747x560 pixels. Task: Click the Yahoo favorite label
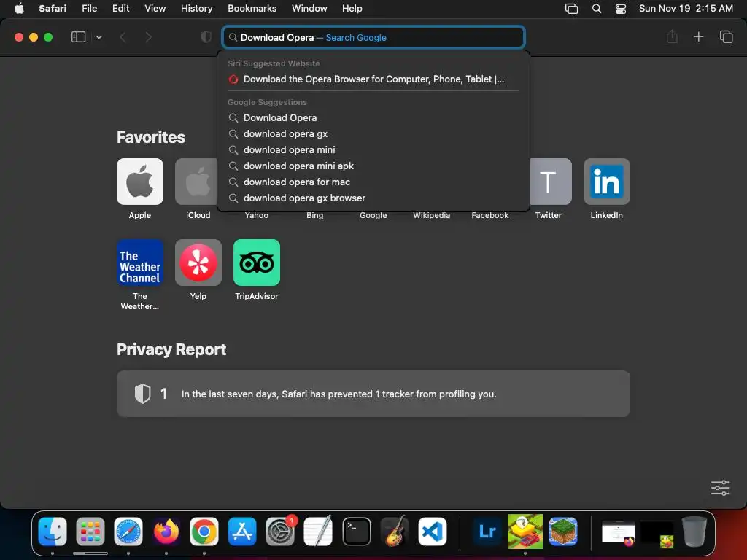(x=256, y=215)
